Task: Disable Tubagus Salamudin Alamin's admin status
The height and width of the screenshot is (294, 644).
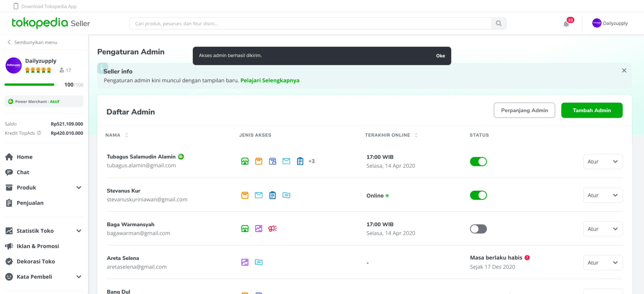Action: pos(478,162)
